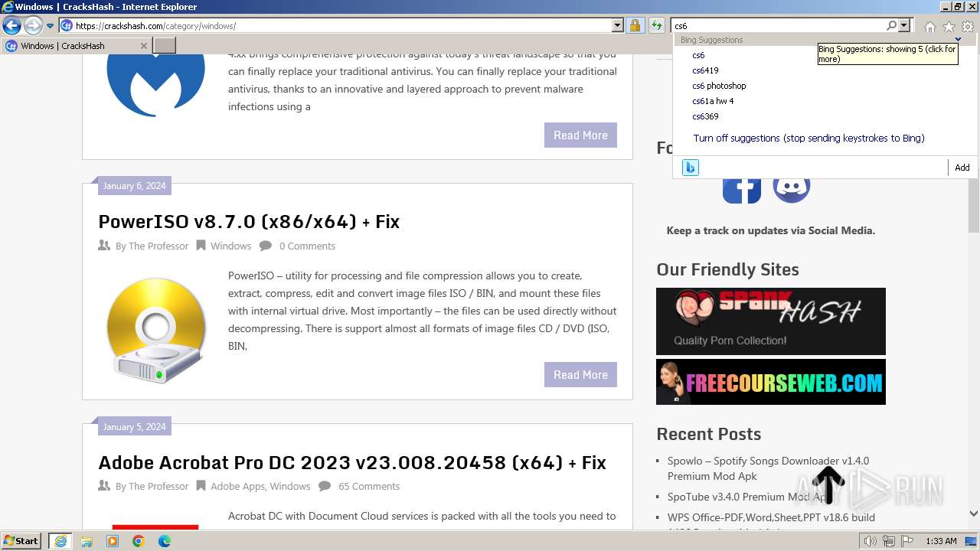
Task: Open the recent pages dropdown arrow
Action: coord(50,26)
